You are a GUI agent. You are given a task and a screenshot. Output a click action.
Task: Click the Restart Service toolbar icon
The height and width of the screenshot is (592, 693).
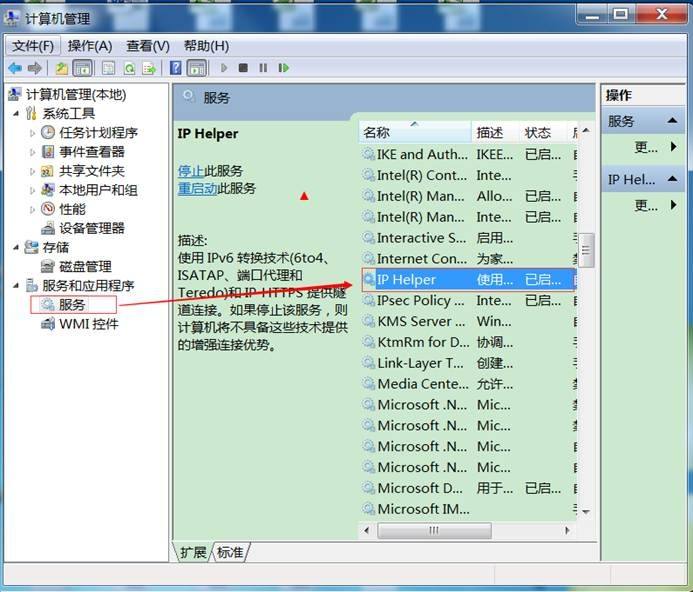284,68
